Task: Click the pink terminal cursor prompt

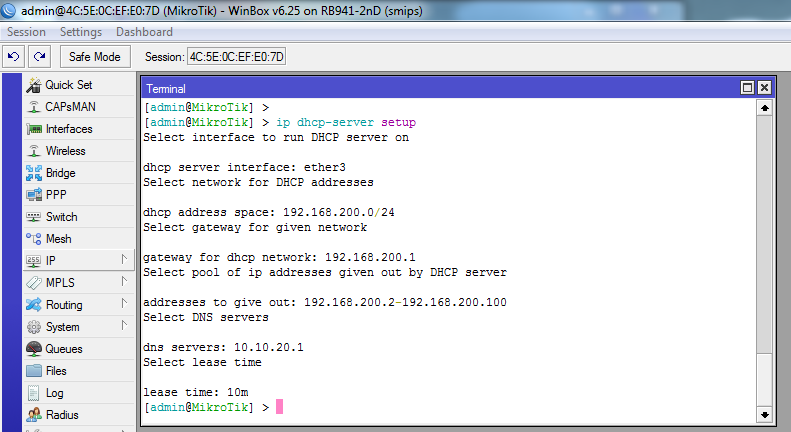Action: (279, 407)
